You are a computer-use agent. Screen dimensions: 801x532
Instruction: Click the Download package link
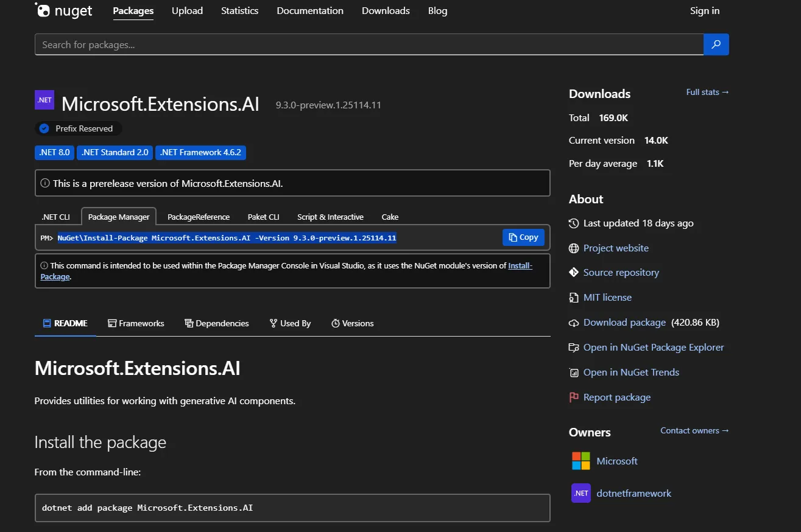[624, 323]
